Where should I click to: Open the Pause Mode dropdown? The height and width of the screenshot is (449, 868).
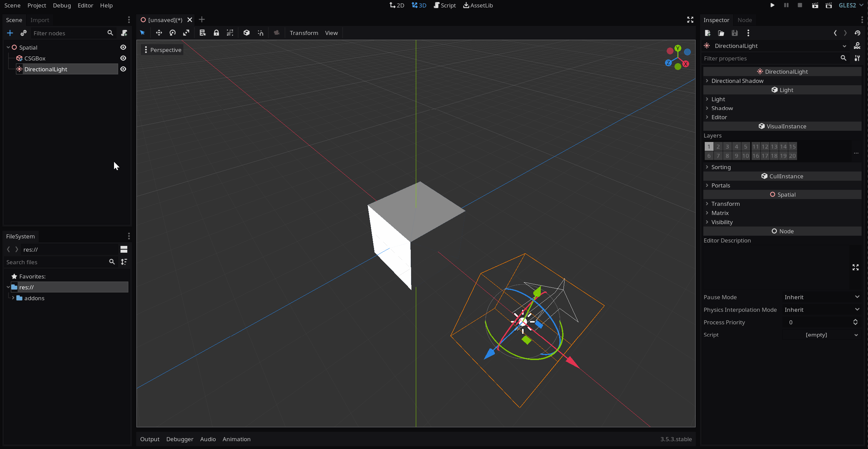coord(821,297)
